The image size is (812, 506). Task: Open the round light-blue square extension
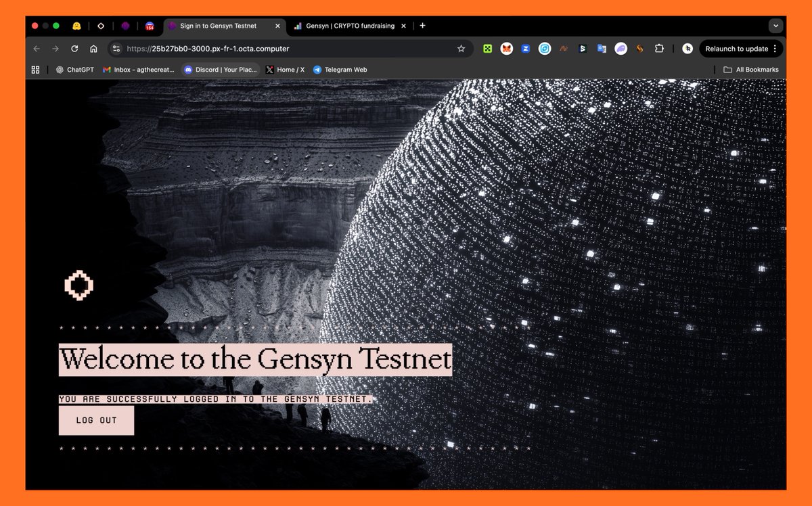point(545,49)
